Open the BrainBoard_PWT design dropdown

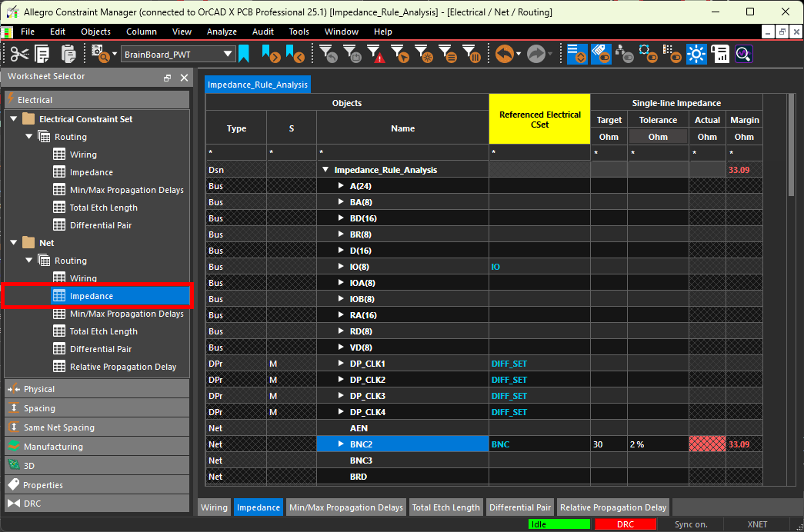coord(228,54)
